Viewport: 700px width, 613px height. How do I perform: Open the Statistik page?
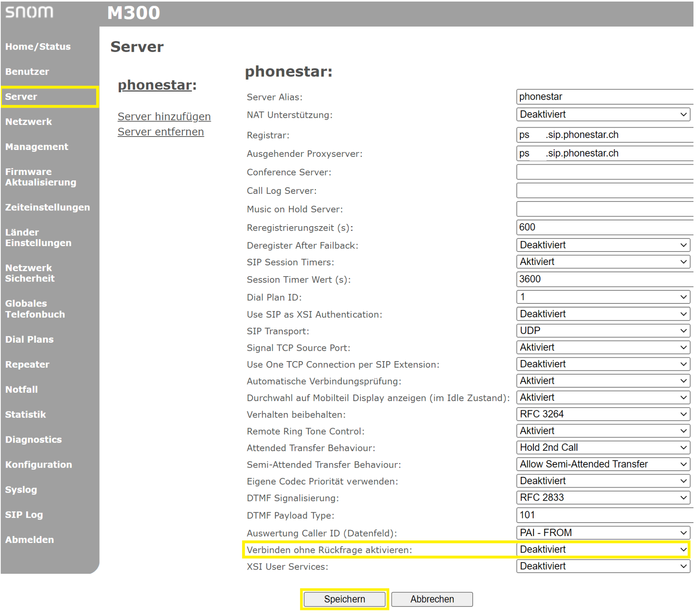pos(25,414)
